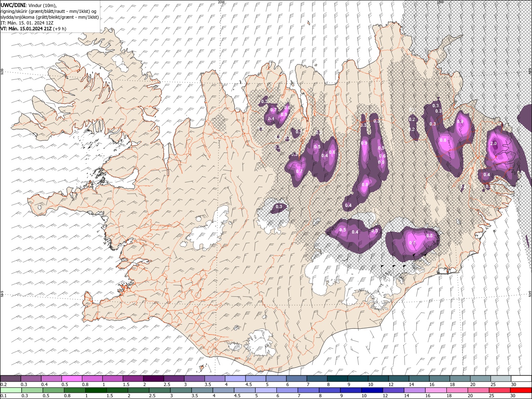Pick the lavender top-row swatch starting at 4

235,379
